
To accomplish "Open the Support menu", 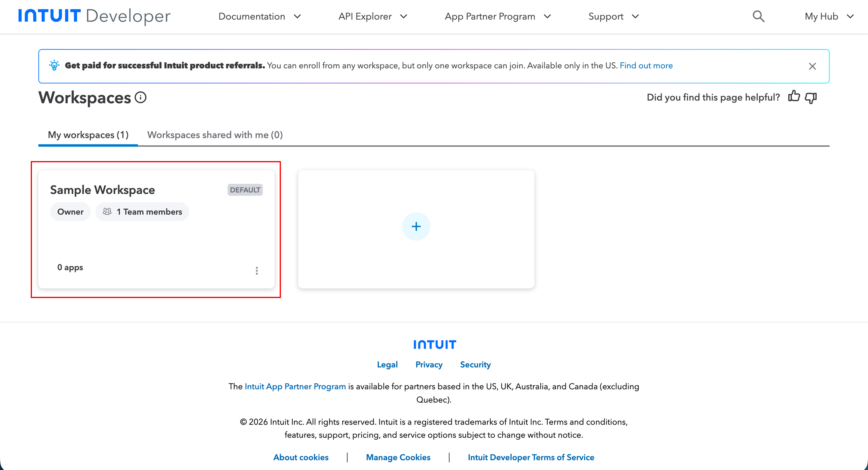I will tap(613, 16).
